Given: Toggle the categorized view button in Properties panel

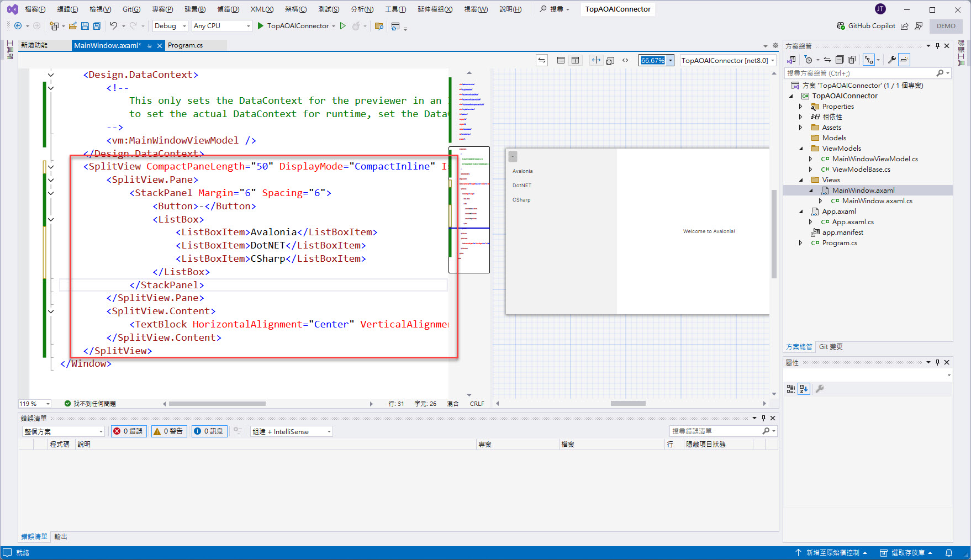Looking at the screenshot, I should pyautogui.click(x=791, y=389).
